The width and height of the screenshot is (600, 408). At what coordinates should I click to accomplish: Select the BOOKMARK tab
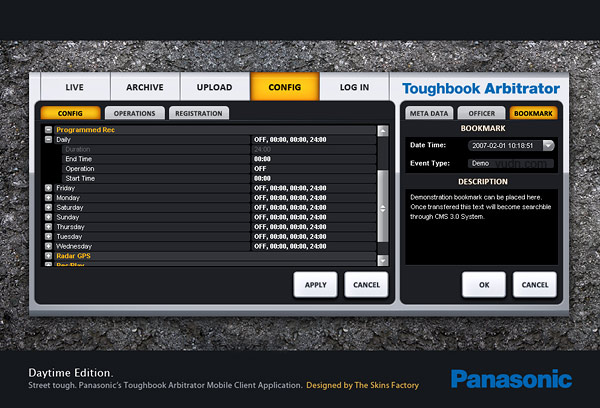[x=533, y=113]
